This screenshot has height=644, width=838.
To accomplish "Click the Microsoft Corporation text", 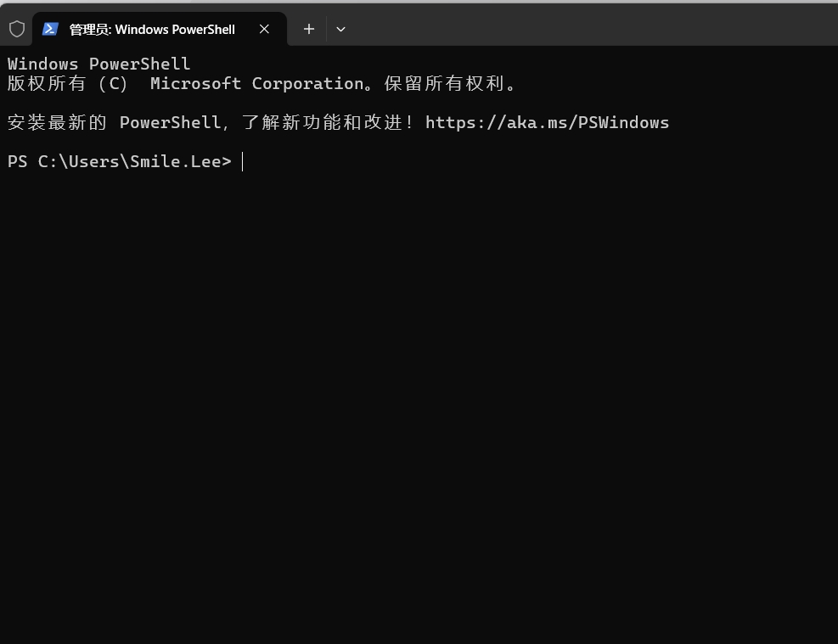I will pos(257,84).
